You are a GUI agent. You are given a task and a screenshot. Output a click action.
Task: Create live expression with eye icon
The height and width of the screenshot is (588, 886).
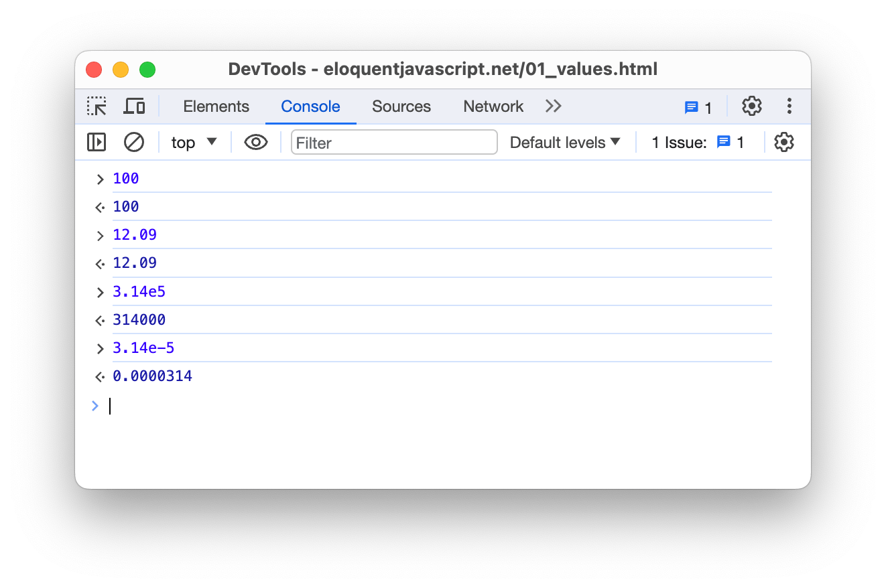click(x=256, y=142)
